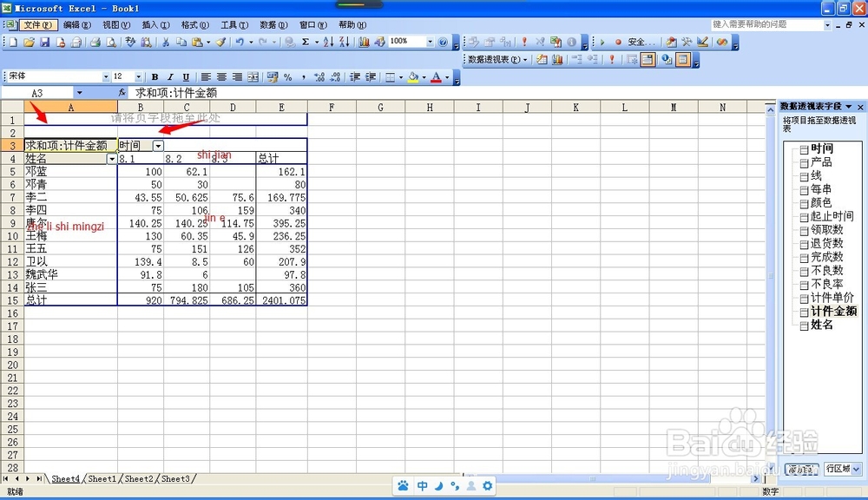The image size is (868, 500).
Task: Open the Borders dropdown arrow
Action: coord(401,77)
